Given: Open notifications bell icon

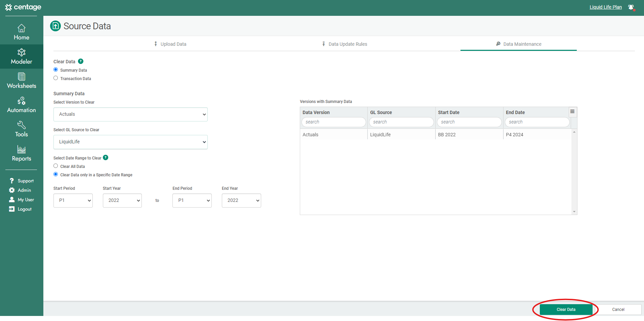Looking at the screenshot, I should click(631, 7).
